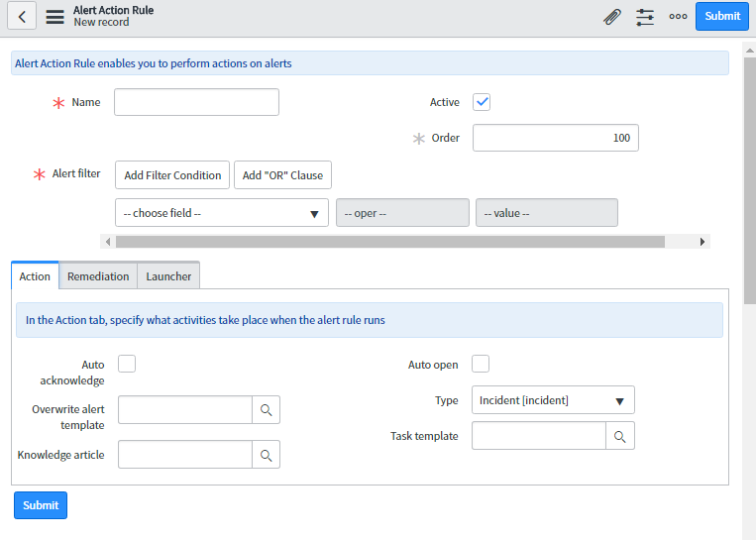Image resolution: width=756 pixels, height=540 pixels.
Task: Enable the Auto acknowledge checkbox
Action: [x=127, y=364]
